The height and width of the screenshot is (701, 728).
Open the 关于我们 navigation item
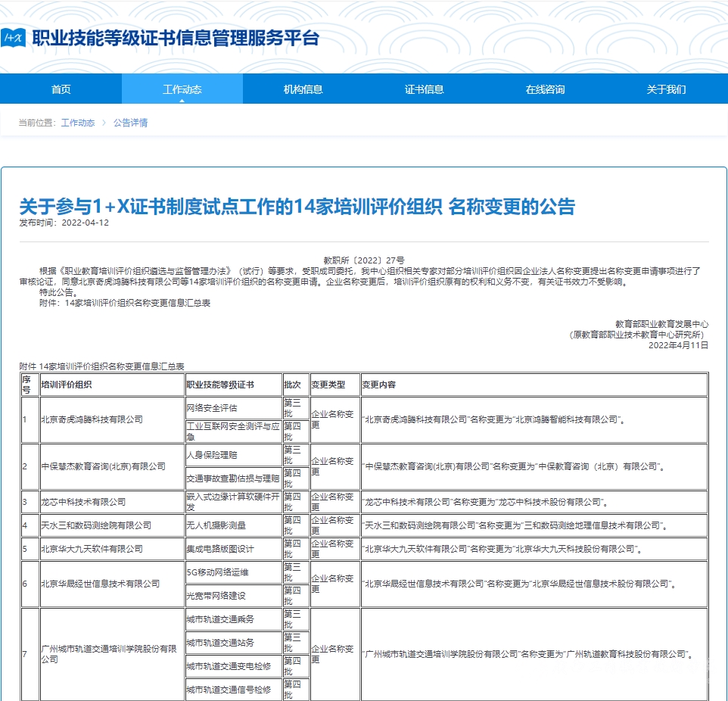pyautogui.click(x=666, y=89)
